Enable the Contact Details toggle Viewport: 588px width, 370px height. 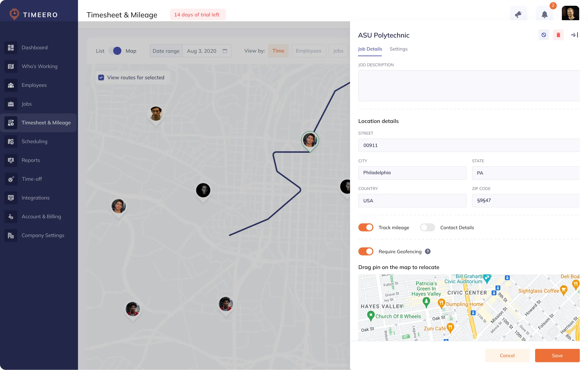[427, 227]
